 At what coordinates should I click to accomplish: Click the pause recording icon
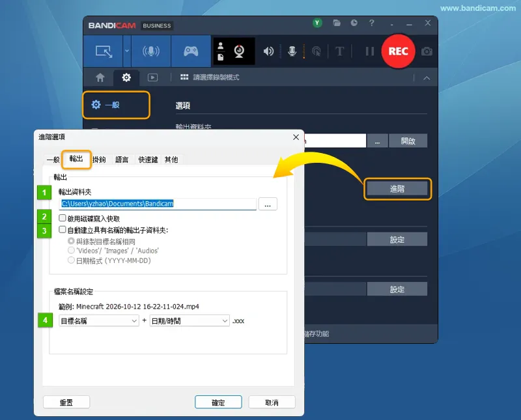(x=369, y=51)
